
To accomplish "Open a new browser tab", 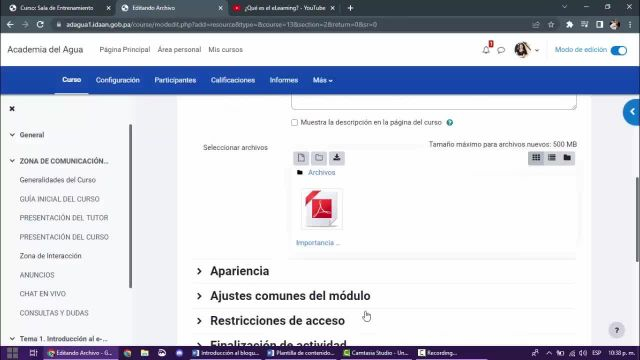I will click(x=350, y=8).
